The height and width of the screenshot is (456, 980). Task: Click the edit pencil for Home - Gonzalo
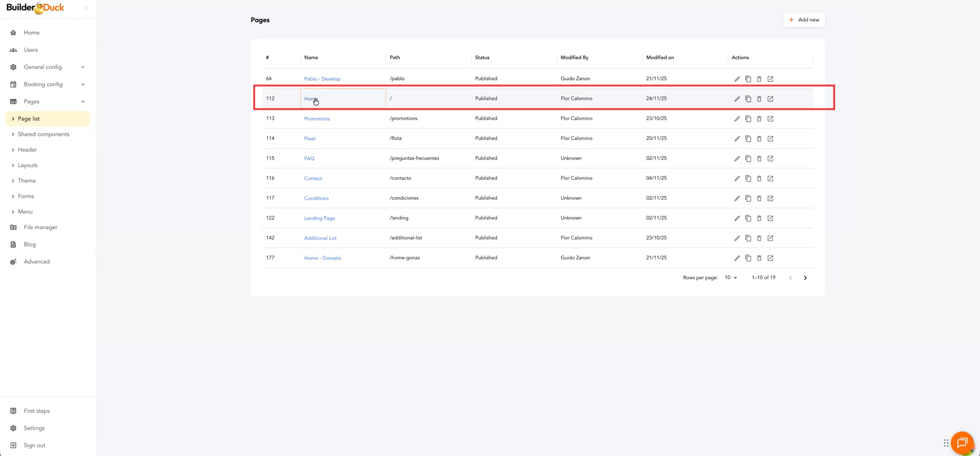tap(737, 258)
